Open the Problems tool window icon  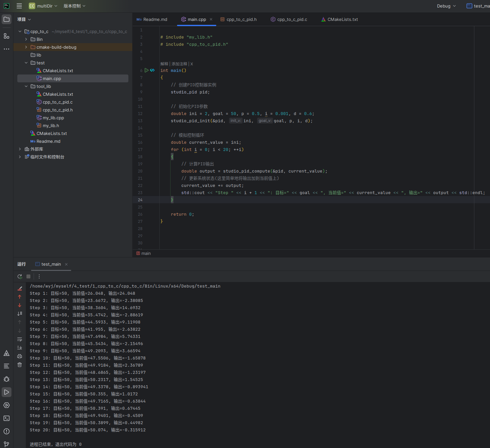[7, 431]
